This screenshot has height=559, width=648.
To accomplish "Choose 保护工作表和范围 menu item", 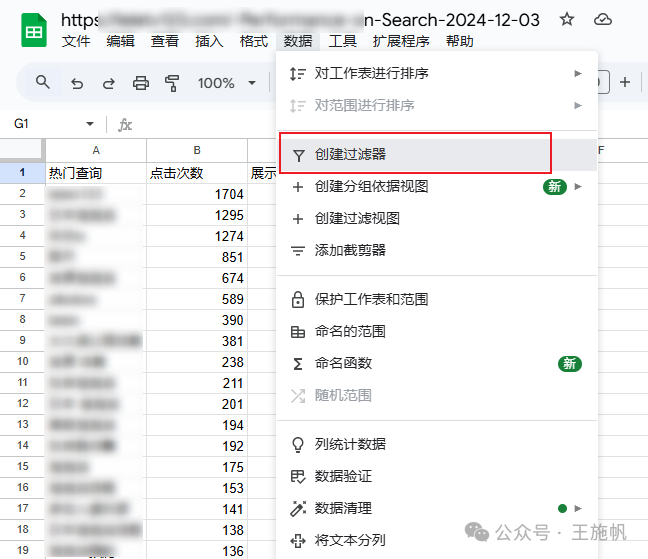I will [x=437, y=299].
